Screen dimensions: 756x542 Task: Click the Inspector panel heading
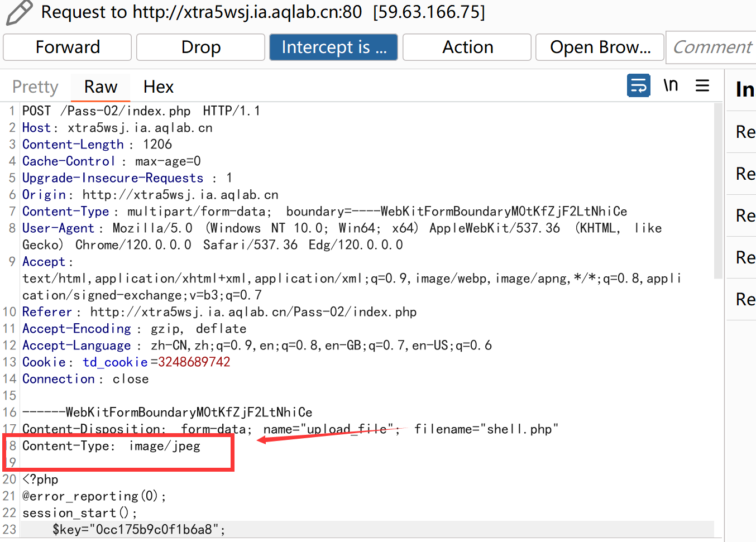click(x=745, y=89)
